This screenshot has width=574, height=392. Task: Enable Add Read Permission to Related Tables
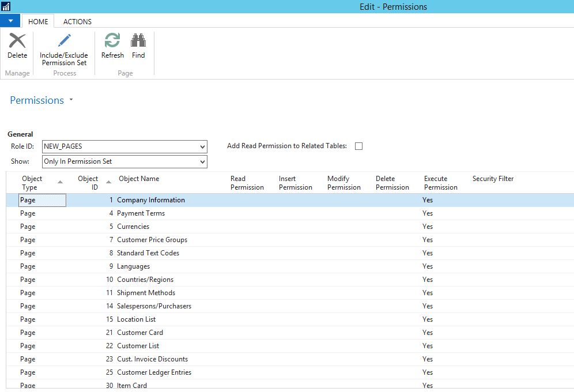pyautogui.click(x=358, y=146)
